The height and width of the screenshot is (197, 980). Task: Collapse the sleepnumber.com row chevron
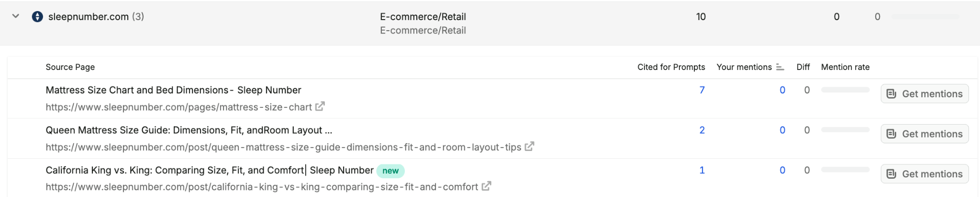point(16,16)
